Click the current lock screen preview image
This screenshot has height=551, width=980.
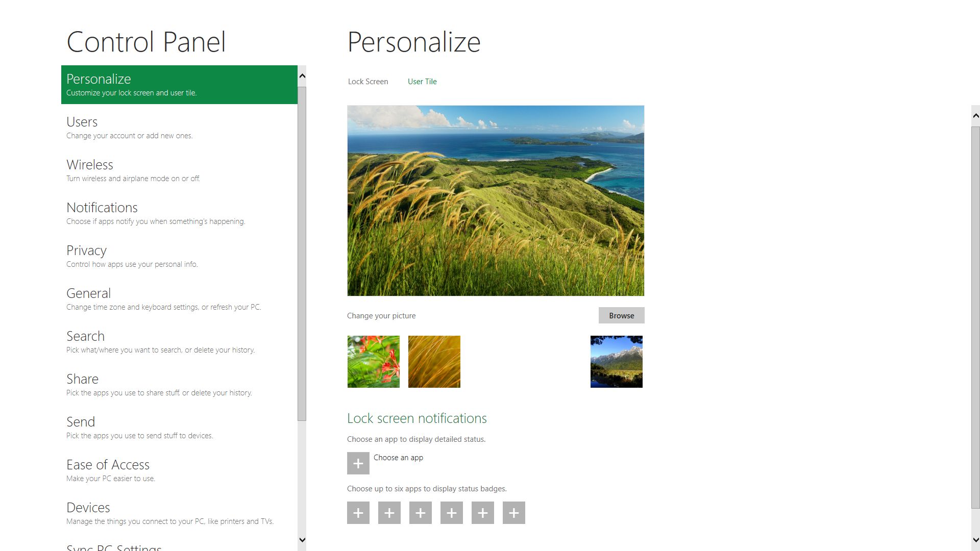496,201
